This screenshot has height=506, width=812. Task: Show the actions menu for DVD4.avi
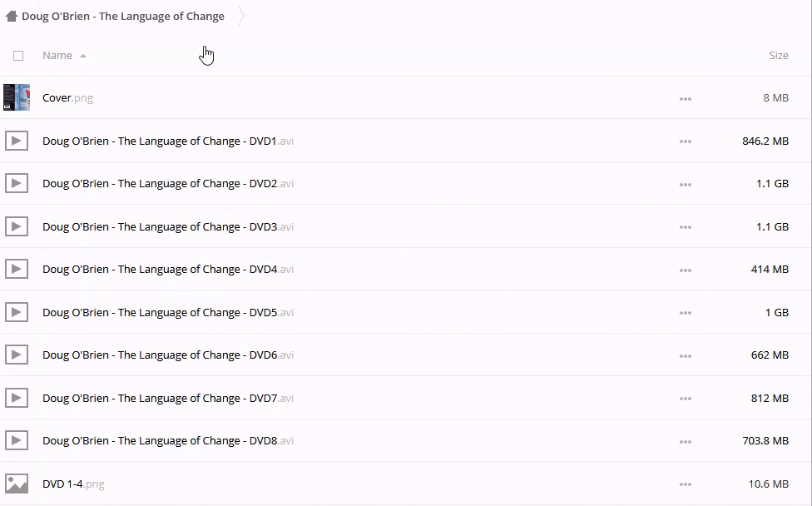click(685, 270)
